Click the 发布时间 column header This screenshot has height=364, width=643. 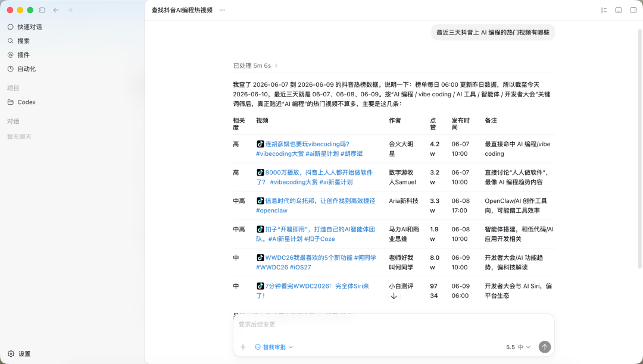pyautogui.click(x=460, y=124)
